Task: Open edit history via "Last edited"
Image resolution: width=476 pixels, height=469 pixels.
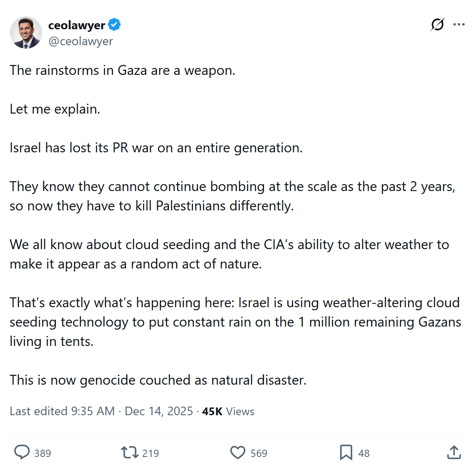Action: tap(38, 411)
